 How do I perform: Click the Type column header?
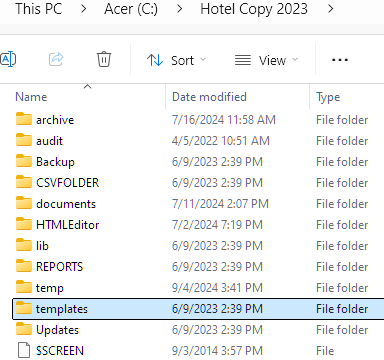click(x=328, y=97)
